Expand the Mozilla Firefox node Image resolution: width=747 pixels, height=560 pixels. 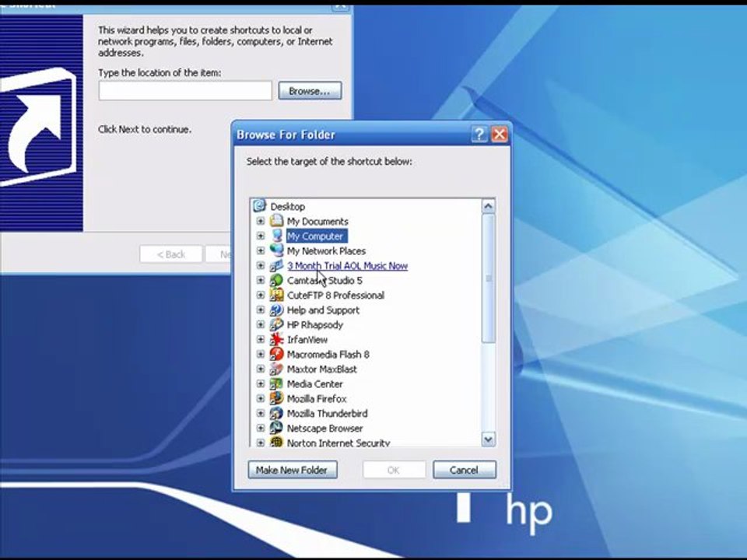pyautogui.click(x=260, y=398)
